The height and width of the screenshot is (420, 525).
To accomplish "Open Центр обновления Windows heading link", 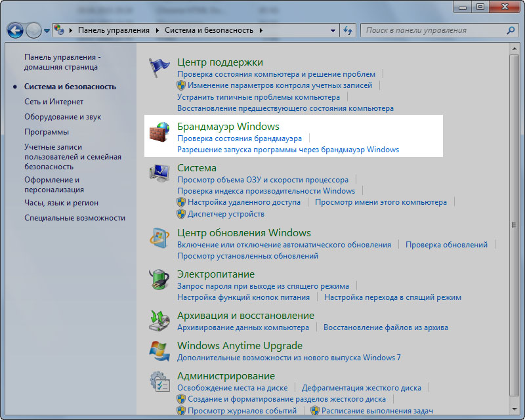I will click(x=243, y=233).
